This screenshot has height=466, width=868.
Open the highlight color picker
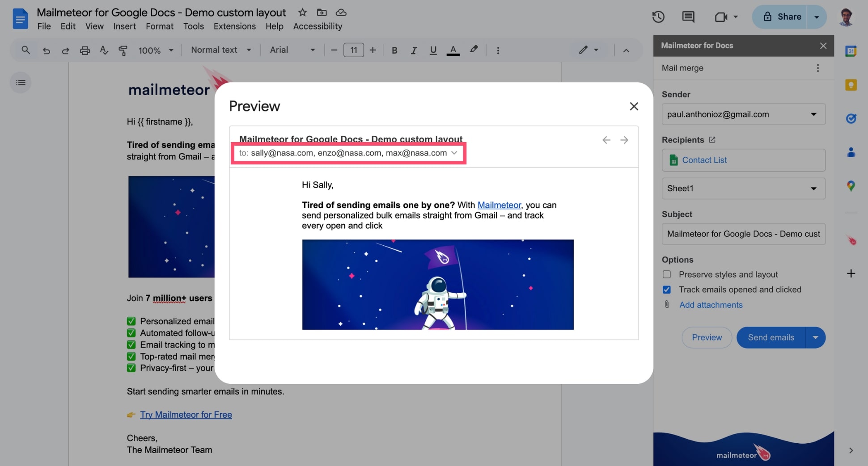click(x=474, y=50)
